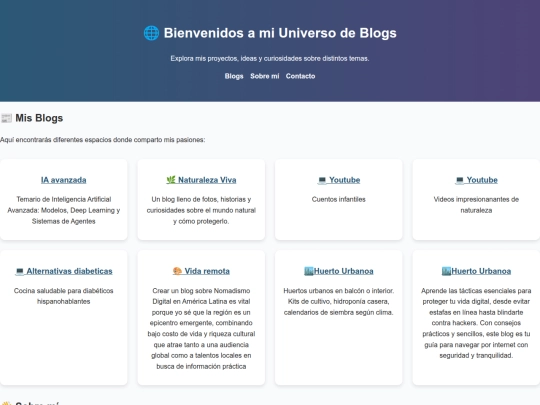
Task: Click the 'Cuentos infantiles' description
Action: point(339,199)
